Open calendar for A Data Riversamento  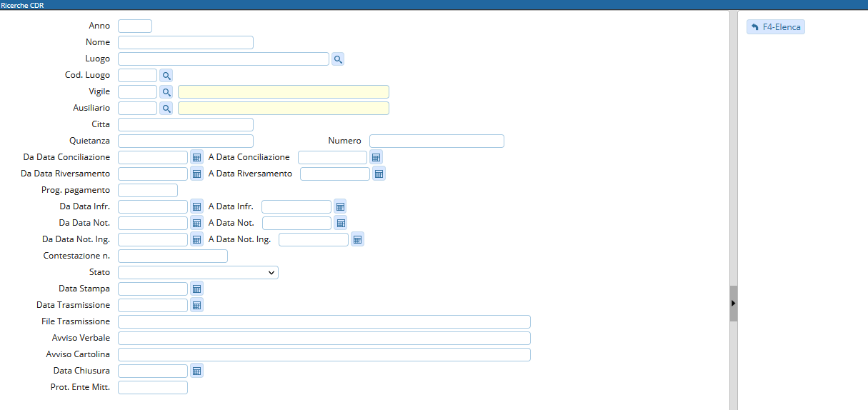tap(379, 174)
